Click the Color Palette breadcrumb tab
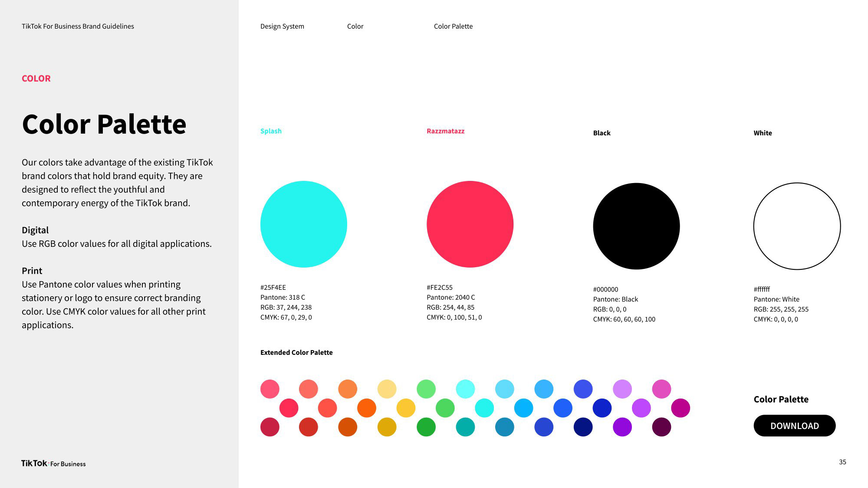Screen dimensions: 868x488 (454, 26)
